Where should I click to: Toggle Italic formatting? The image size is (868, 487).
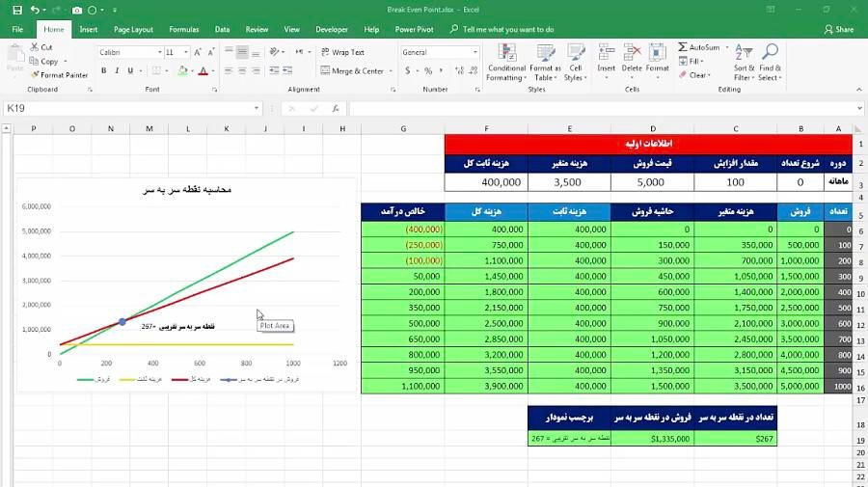tap(117, 70)
